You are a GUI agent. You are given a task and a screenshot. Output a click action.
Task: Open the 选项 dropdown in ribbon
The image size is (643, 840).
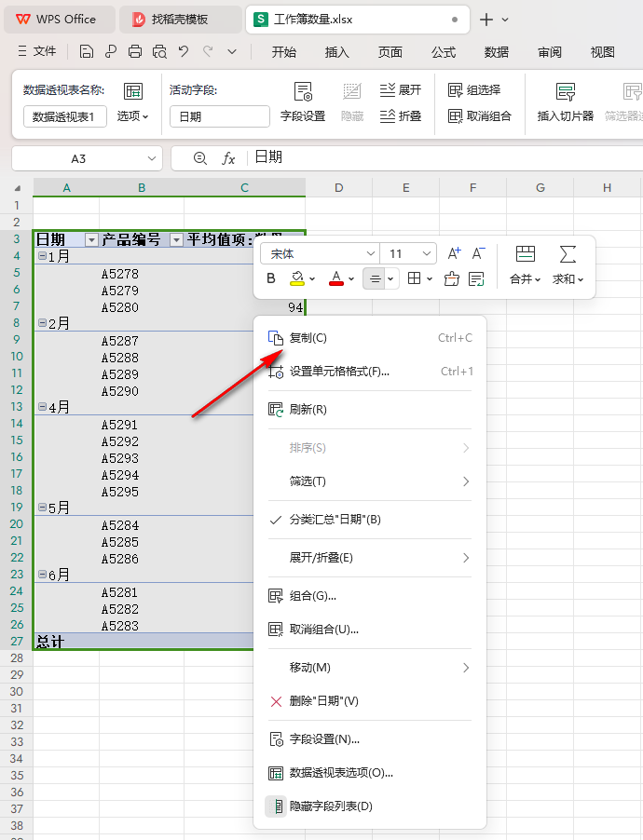point(132,115)
